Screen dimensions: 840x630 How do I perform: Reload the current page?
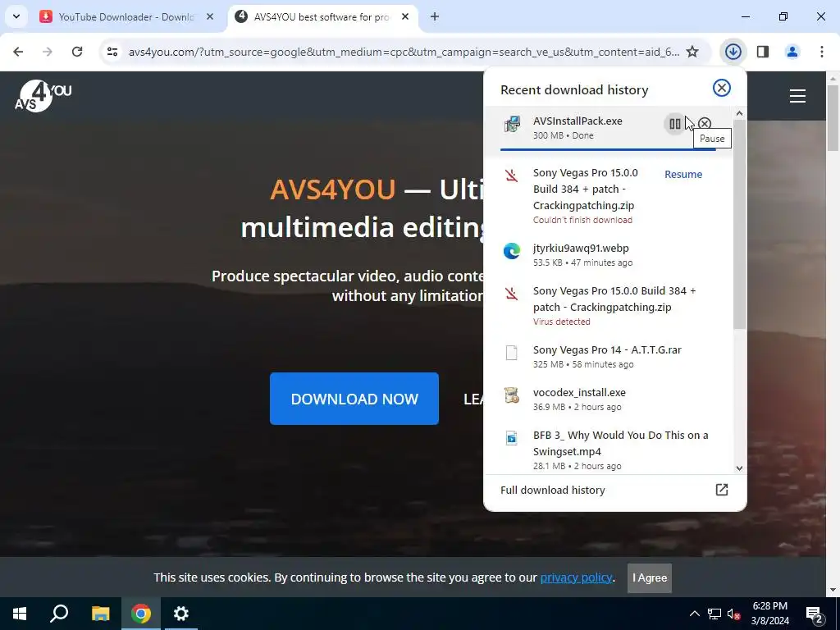(x=77, y=52)
